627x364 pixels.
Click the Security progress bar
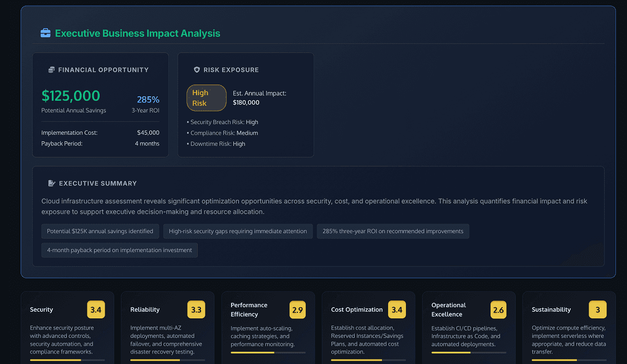(x=67, y=360)
